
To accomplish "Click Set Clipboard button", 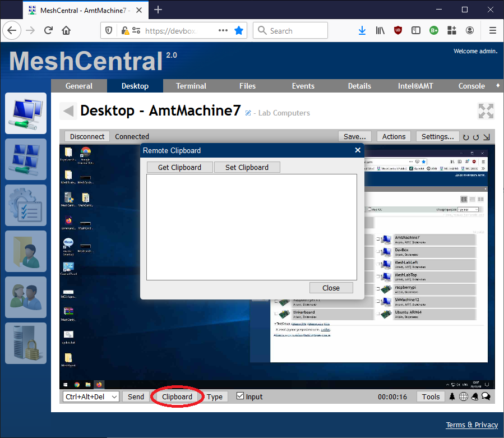I will 247,167.
